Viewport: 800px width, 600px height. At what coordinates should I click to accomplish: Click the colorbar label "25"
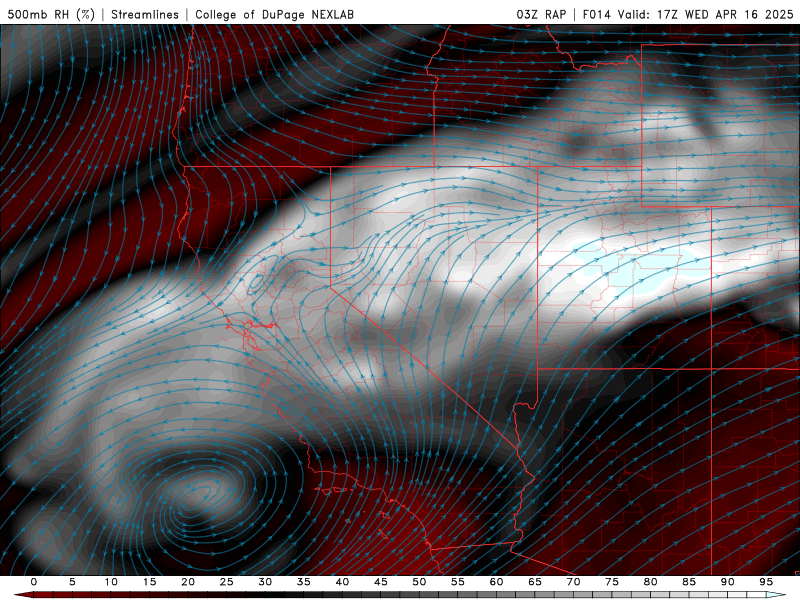(x=227, y=582)
